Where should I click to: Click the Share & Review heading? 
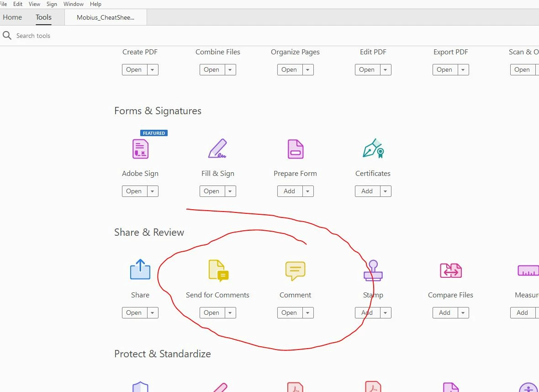click(x=149, y=233)
